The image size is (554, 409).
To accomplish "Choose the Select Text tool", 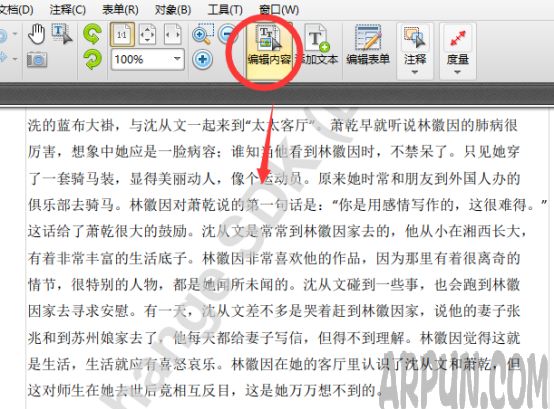I will coord(62,34).
